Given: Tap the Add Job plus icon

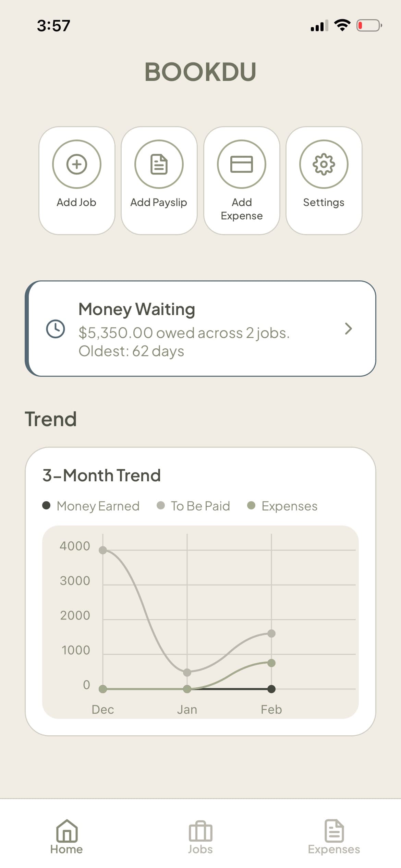Looking at the screenshot, I should coord(76,164).
